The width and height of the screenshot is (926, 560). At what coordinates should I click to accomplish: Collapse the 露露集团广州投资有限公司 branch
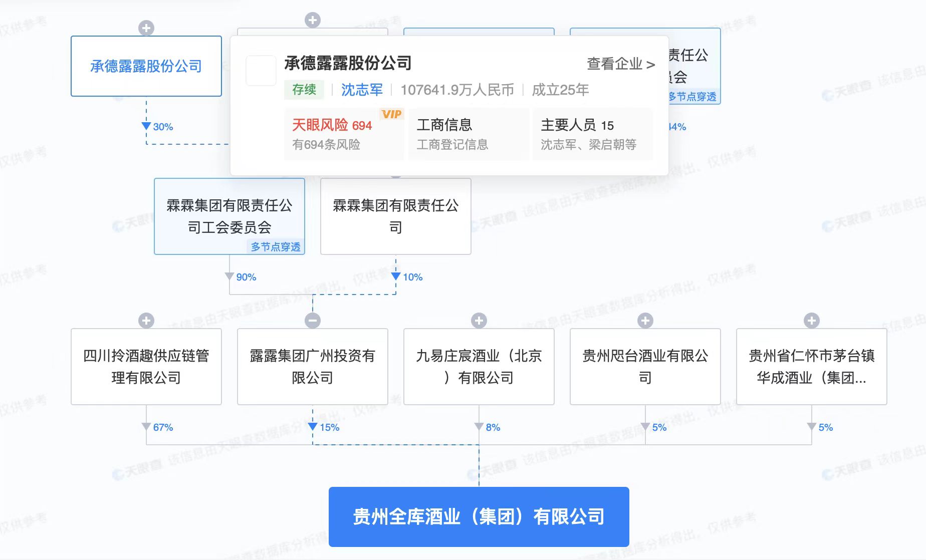313,321
